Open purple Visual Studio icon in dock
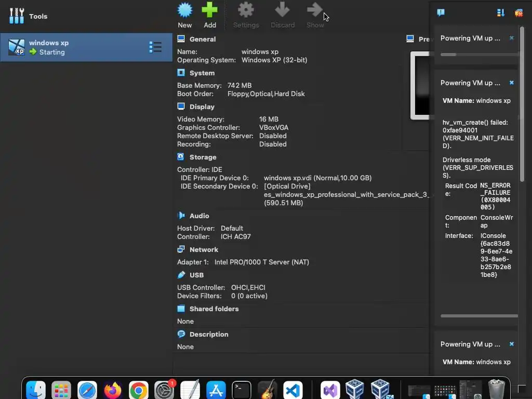Viewport: 532px width, 399px height. (x=330, y=390)
